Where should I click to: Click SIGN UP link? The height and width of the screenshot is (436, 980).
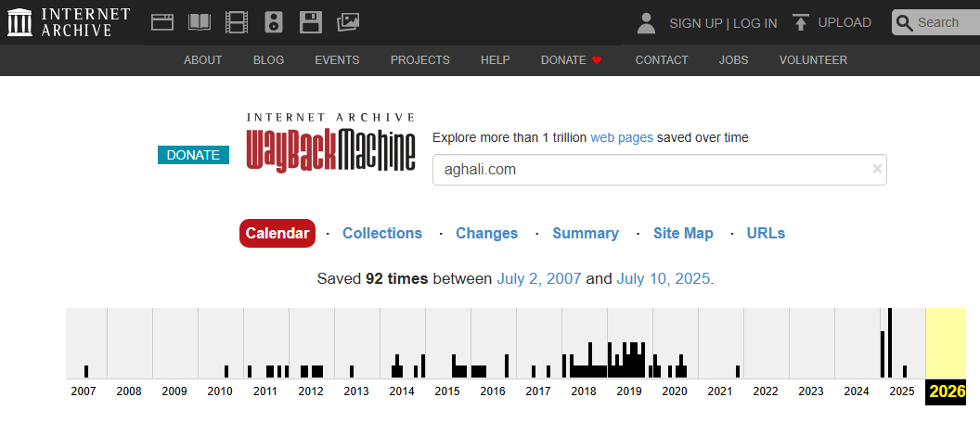(696, 23)
